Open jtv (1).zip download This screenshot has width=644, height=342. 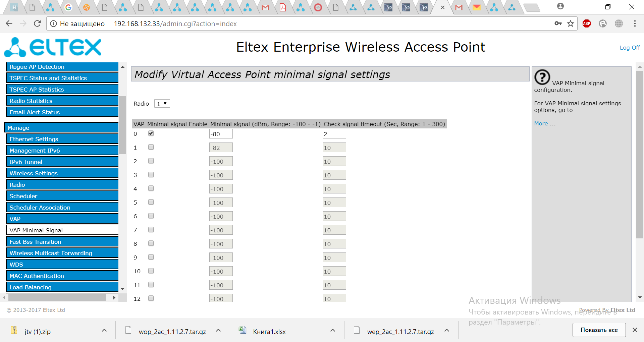click(x=38, y=332)
